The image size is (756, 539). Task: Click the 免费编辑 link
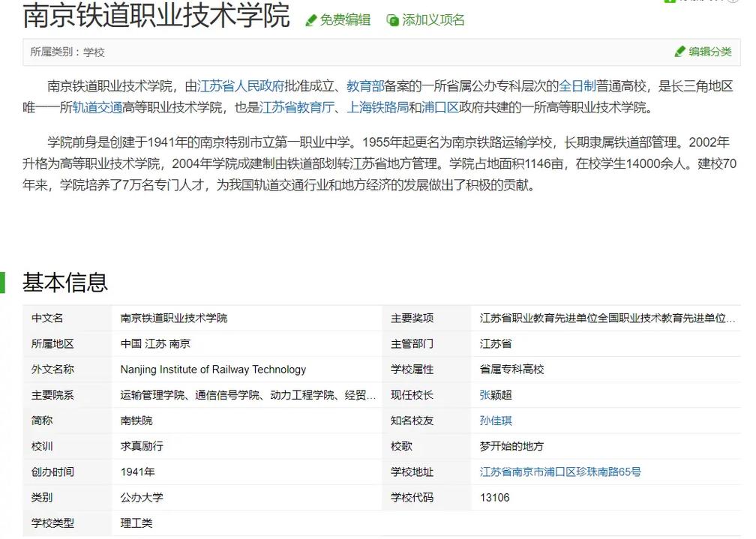point(345,20)
